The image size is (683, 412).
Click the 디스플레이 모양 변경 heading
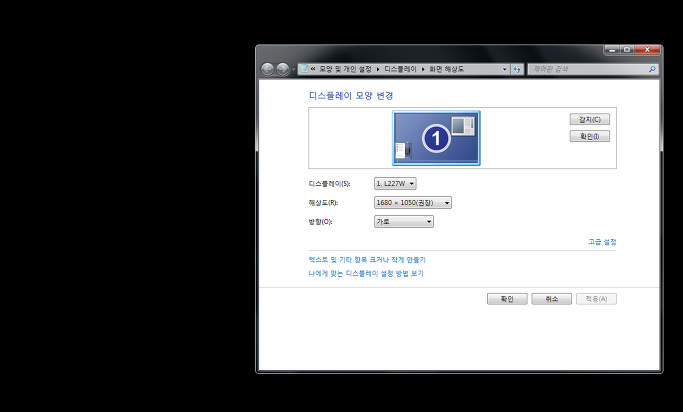click(x=351, y=96)
